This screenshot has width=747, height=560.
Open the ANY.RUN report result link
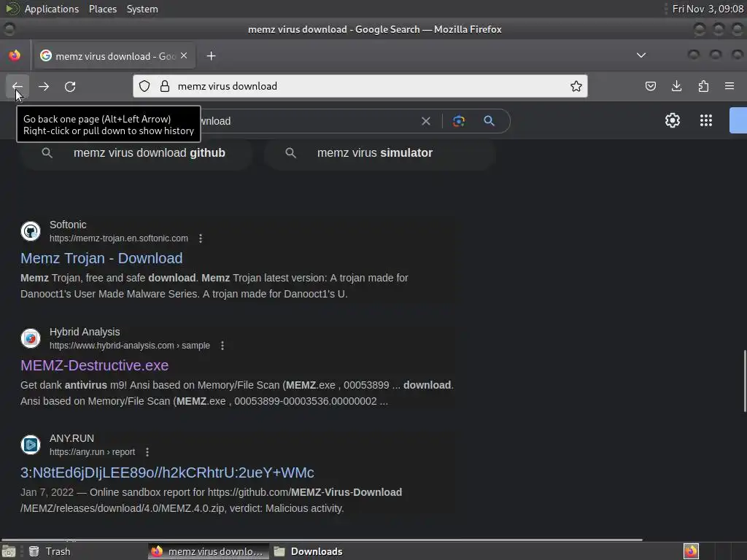(167, 472)
